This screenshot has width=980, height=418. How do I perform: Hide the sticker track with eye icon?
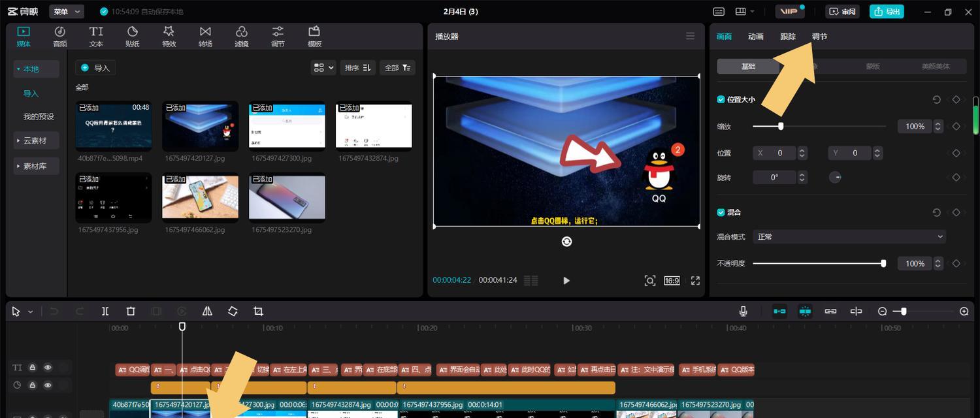click(48, 385)
